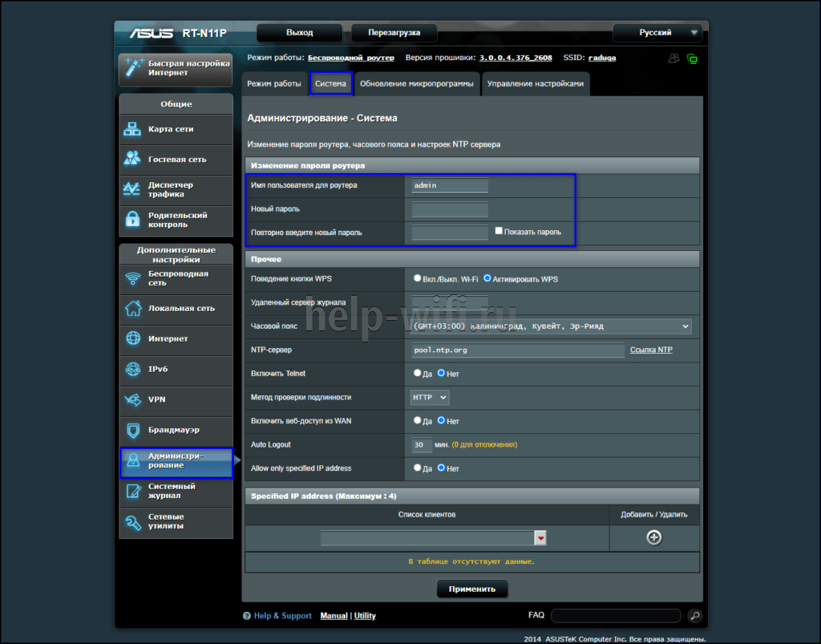821x644 pixels.
Task: Expand the HTTP authentication method dropdown
Action: (x=430, y=397)
